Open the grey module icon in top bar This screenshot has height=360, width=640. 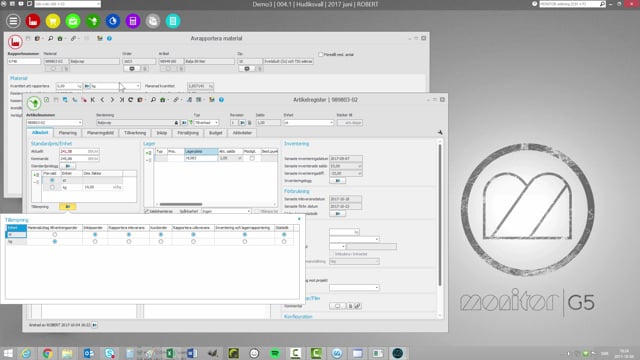click(153, 21)
